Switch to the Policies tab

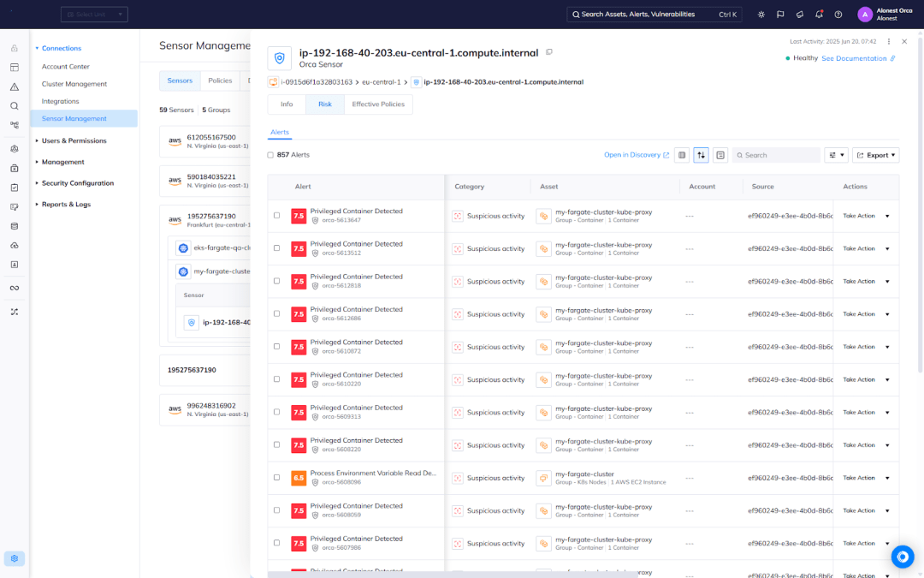[220, 80]
